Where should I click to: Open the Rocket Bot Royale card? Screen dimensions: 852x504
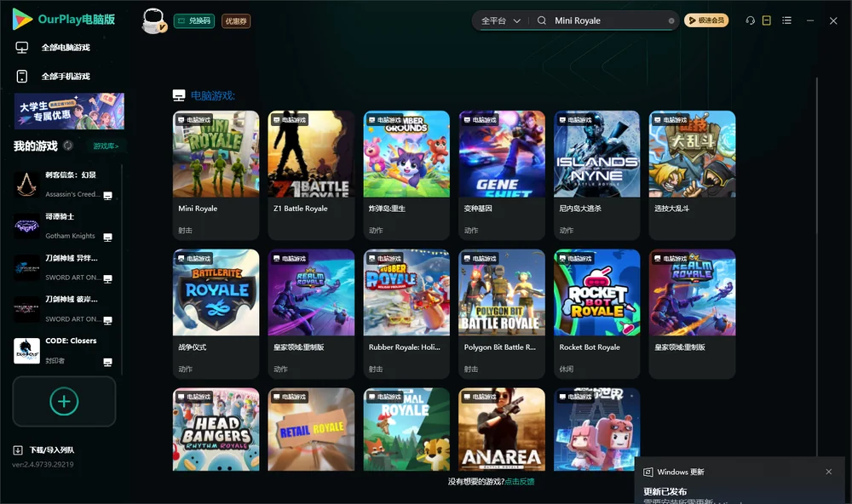coord(596,313)
